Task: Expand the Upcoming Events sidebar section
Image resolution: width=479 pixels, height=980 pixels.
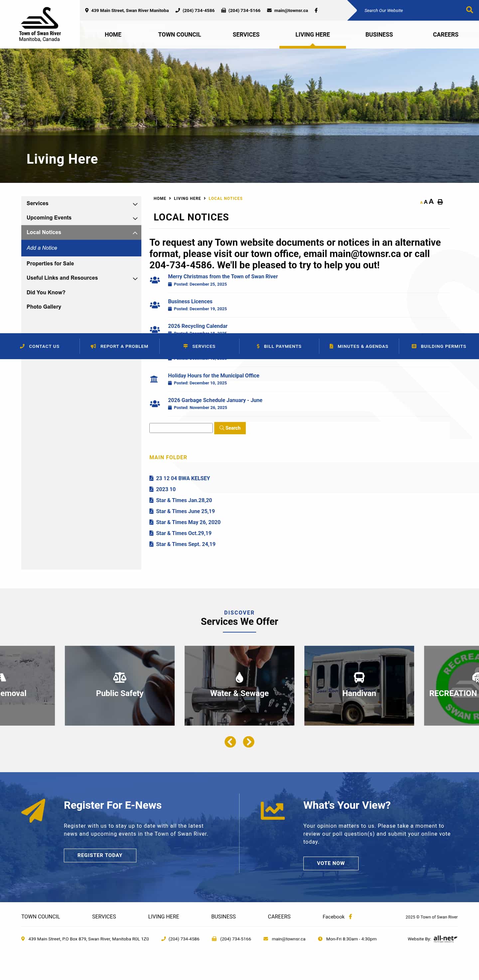Action: (135, 218)
